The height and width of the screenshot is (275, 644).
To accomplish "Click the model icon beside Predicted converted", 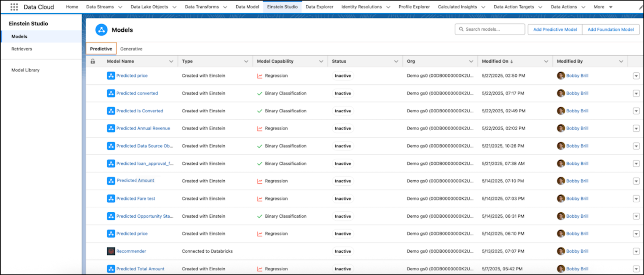I will [x=111, y=93].
